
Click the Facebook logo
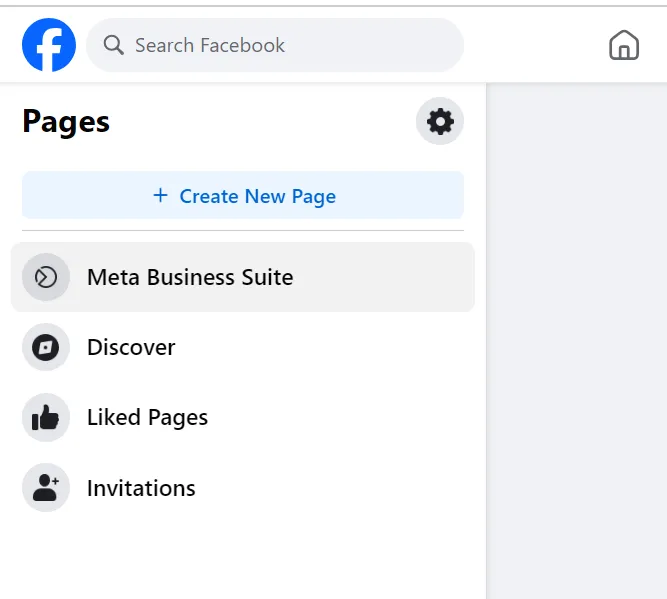(x=49, y=45)
